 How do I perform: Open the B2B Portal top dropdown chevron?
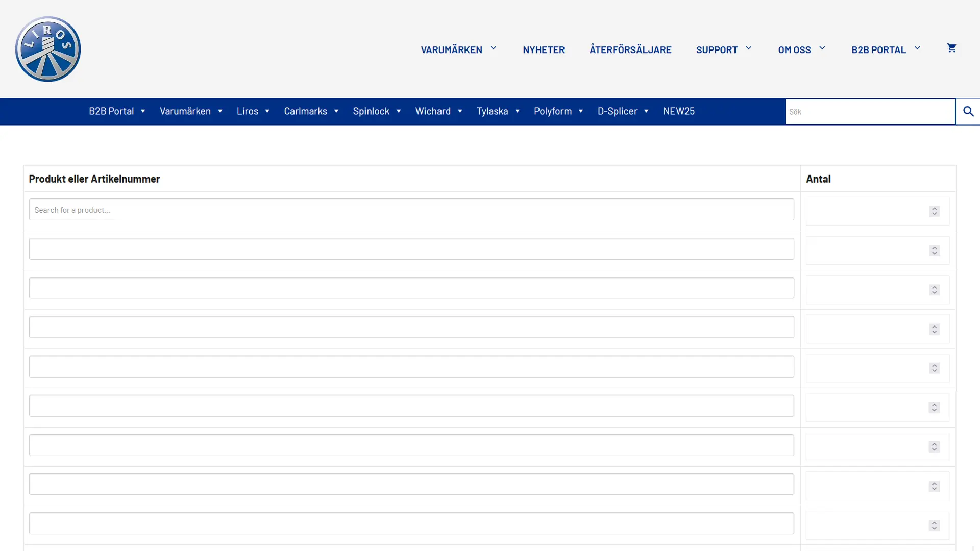917,48
